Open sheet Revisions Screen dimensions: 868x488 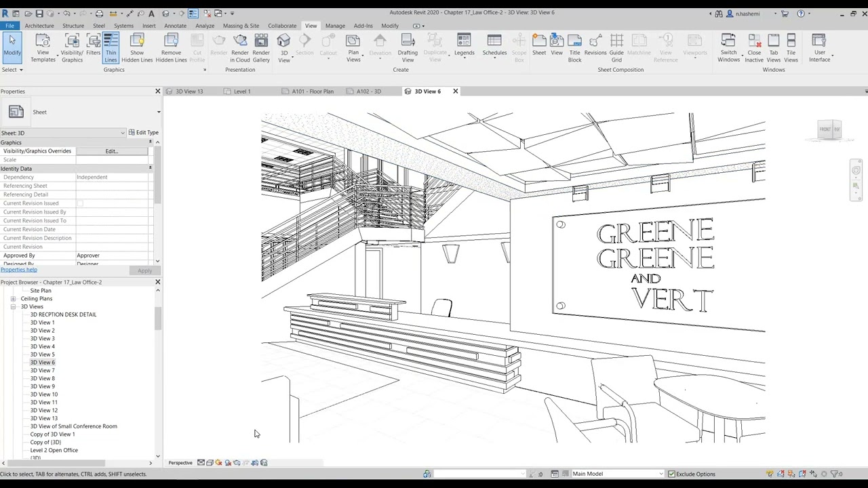pyautogui.click(x=595, y=46)
